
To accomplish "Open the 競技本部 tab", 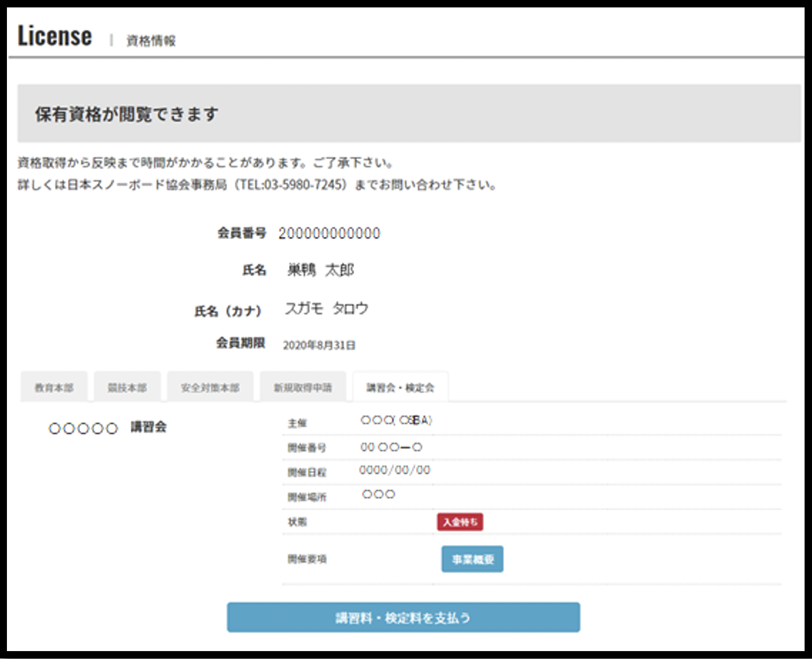I will click(x=127, y=387).
